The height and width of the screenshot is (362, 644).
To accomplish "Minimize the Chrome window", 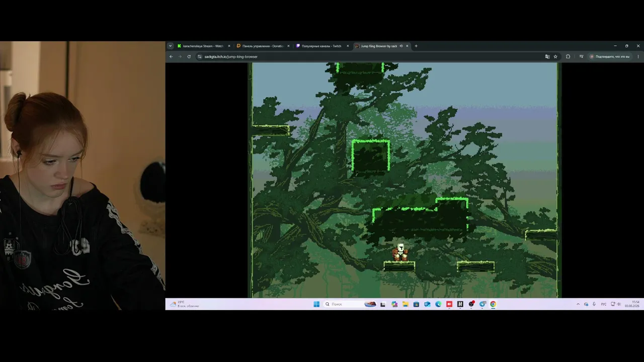I will click(615, 46).
